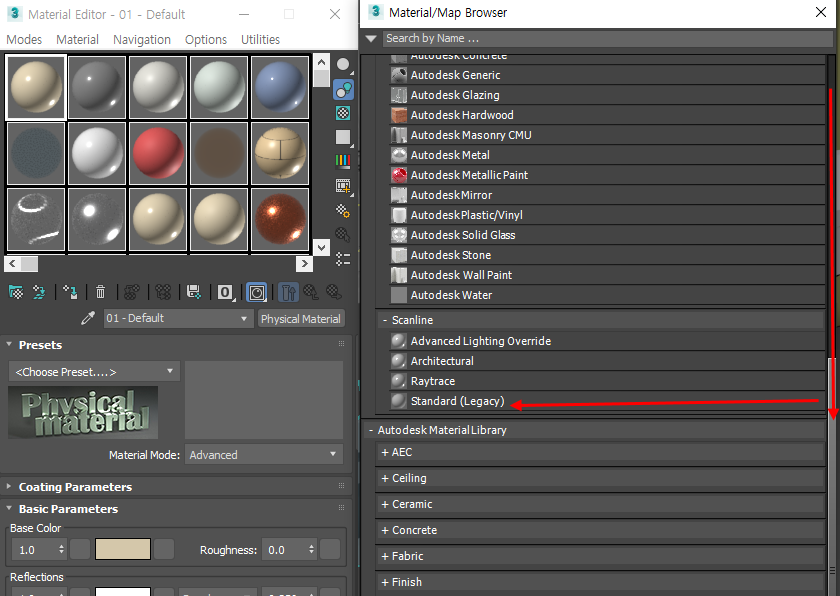
Task: Select Advanced Lighting Override material
Action: [608, 341]
